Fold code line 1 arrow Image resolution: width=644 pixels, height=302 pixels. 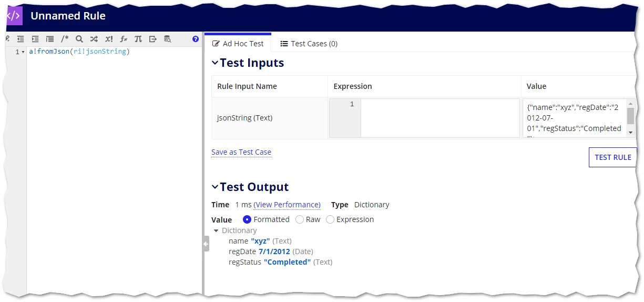[23, 52]
